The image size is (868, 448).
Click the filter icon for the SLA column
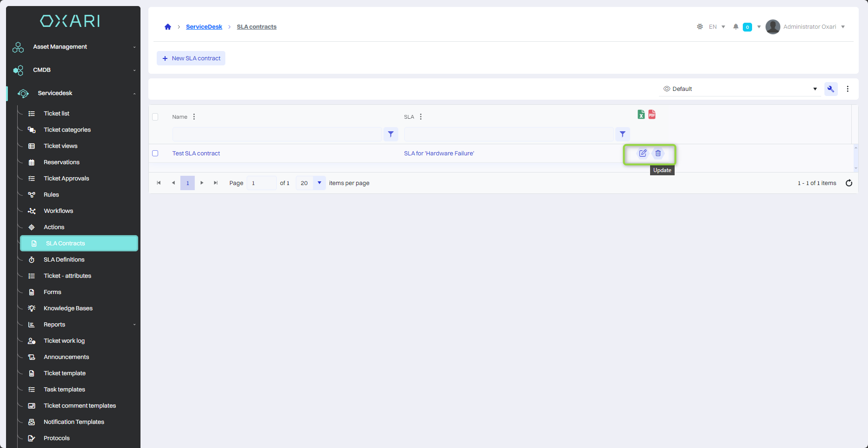[x=622, y=134]
